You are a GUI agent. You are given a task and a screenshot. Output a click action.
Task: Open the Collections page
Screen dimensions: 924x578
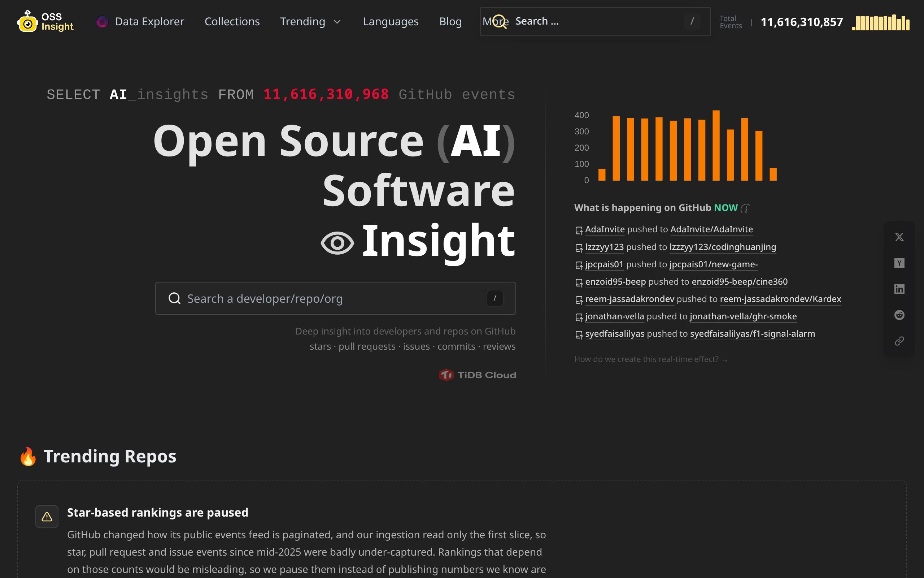click(232, 21)
